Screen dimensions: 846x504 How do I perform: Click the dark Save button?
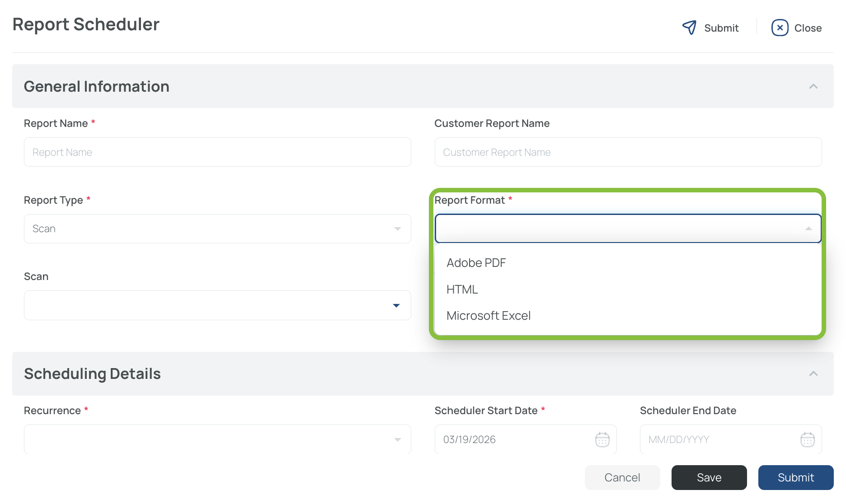(709, 477)
